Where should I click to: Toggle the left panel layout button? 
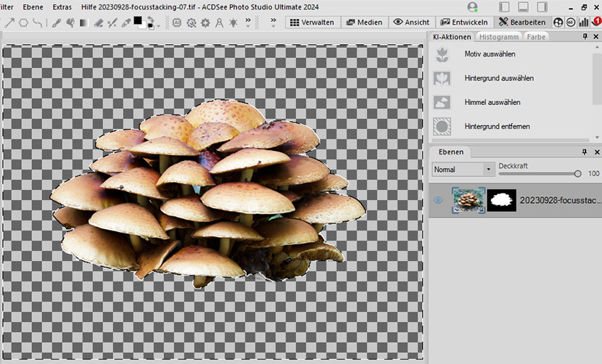(x=503, y=7)
